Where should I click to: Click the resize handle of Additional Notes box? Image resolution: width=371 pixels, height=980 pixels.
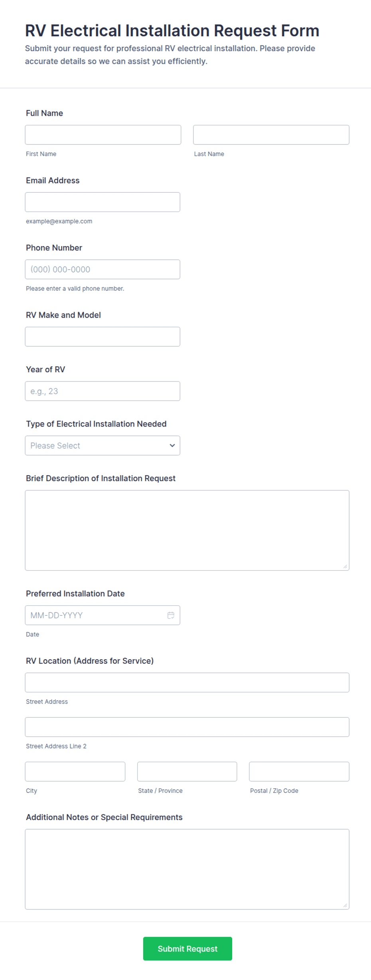click(345, 905)
